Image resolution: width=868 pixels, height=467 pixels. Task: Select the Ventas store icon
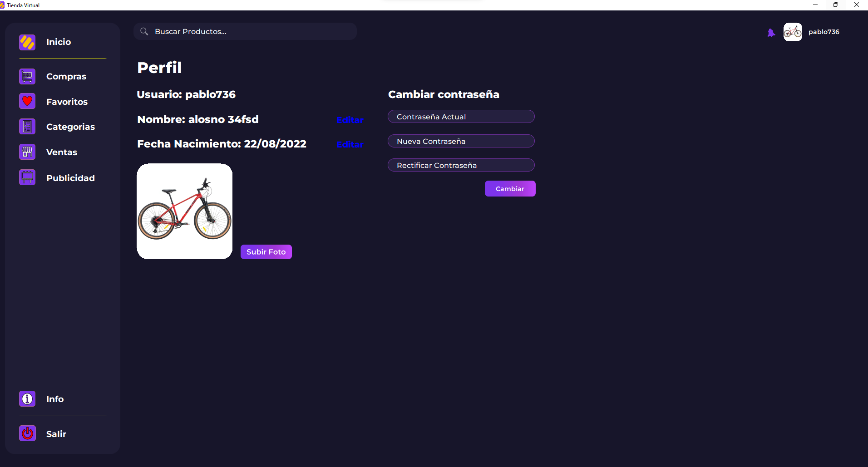tap(27, 152)
